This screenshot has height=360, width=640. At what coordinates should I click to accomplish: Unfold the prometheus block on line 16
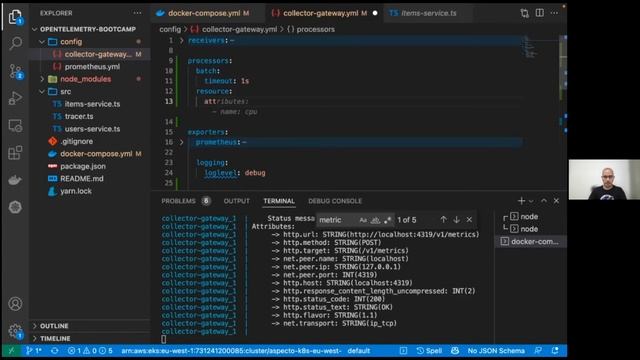(182, 142)
